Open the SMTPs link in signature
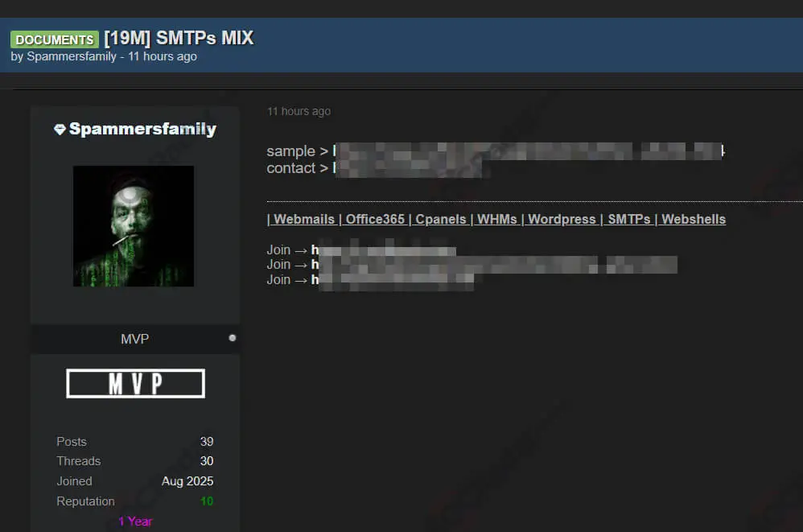Viewport: 803px width, 532px height. coord(629,219)
